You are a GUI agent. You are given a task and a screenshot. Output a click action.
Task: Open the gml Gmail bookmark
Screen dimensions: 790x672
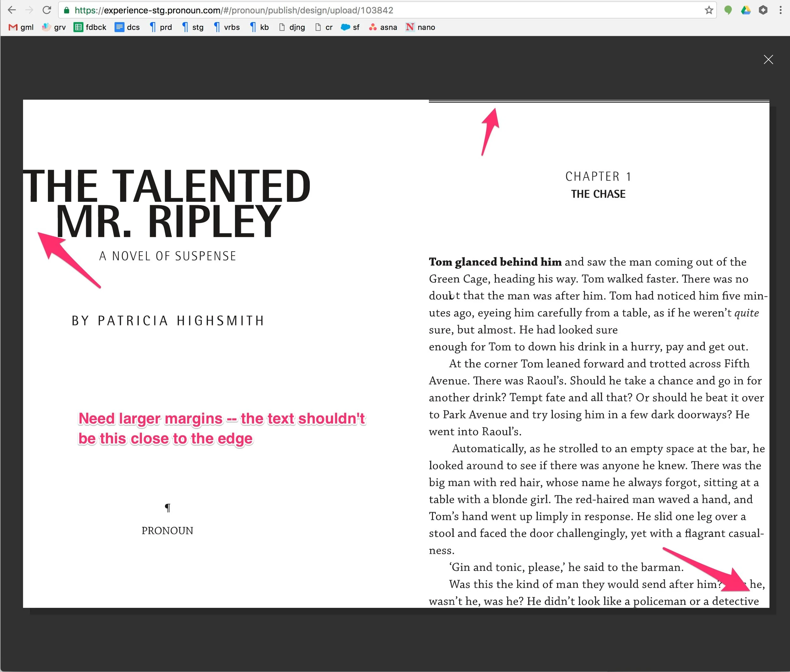[x=21, y=27]
